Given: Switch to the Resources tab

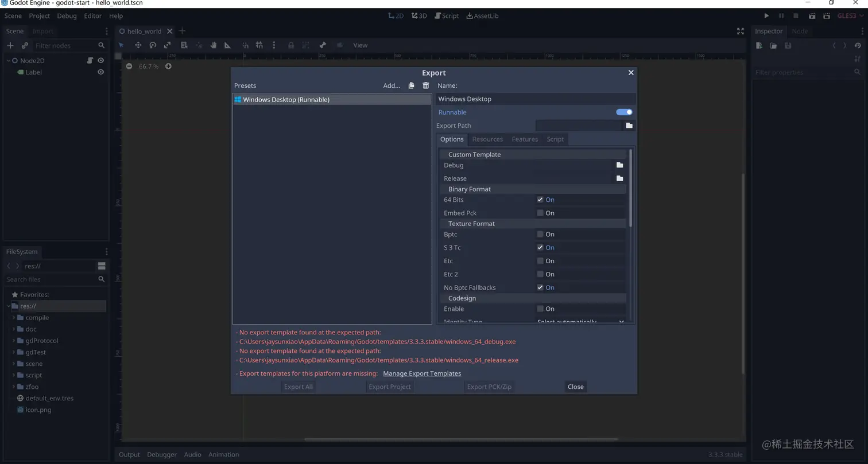Looking at the screenshot, I should pyautogui.click(x=487, y=139).
